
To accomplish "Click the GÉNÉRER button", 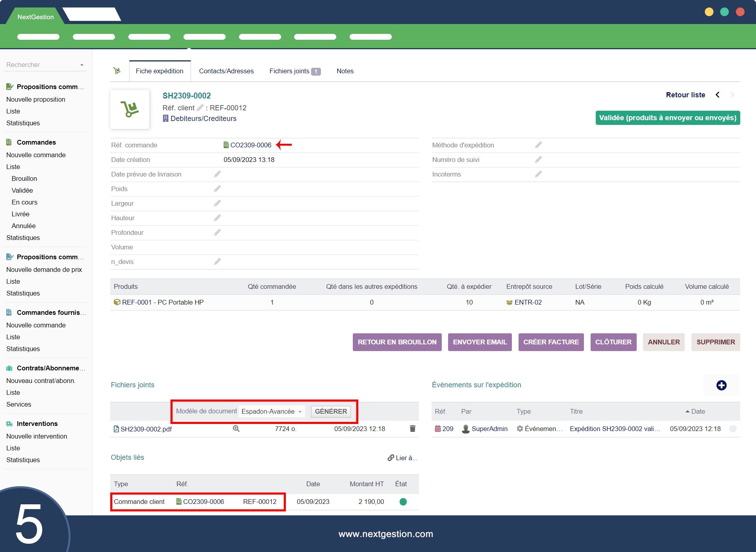I will pyautogui.click(x=331, y=411).
